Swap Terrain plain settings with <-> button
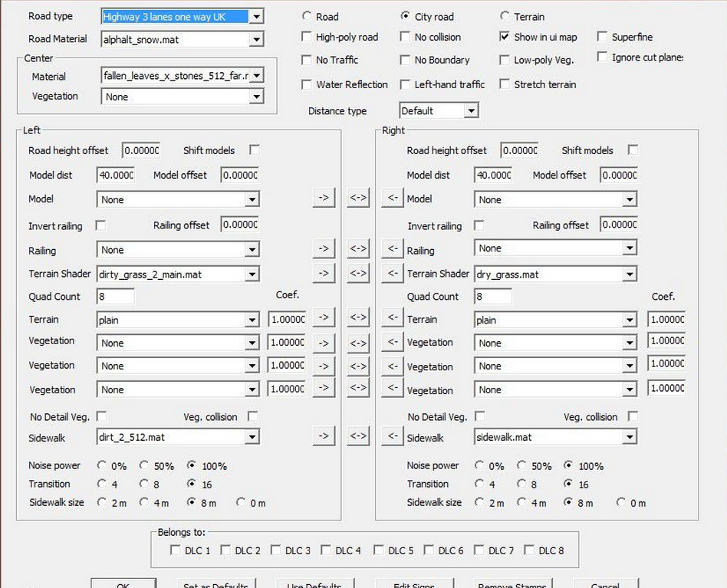Image resolution: width=727 pixels, height=588 pixels. pyautogui.click(x=358, y=317)
